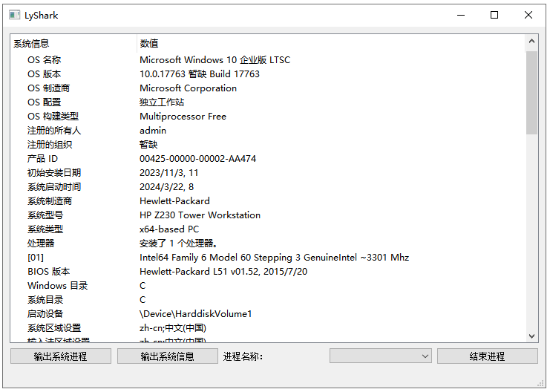Click value Hewlett-Packard for 系统制造商
The image size is (550, 392).
pos(174,201)
